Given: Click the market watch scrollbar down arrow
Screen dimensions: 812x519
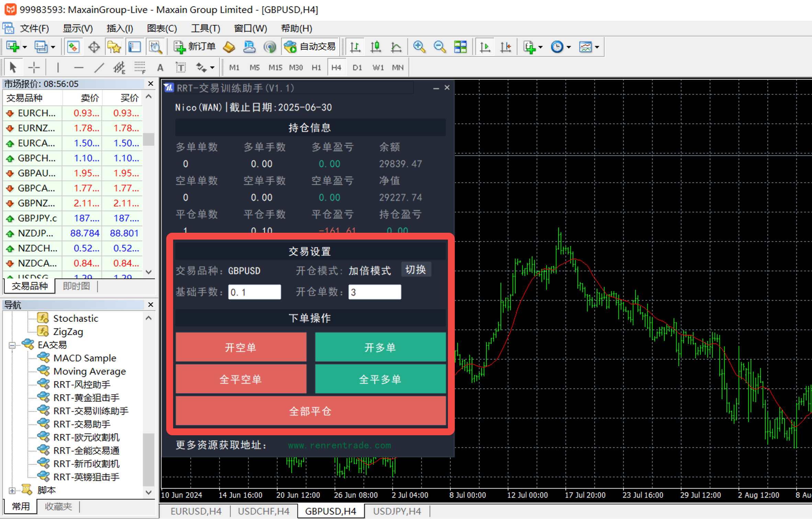Looking at the screenshot, I should click(149, 272).
